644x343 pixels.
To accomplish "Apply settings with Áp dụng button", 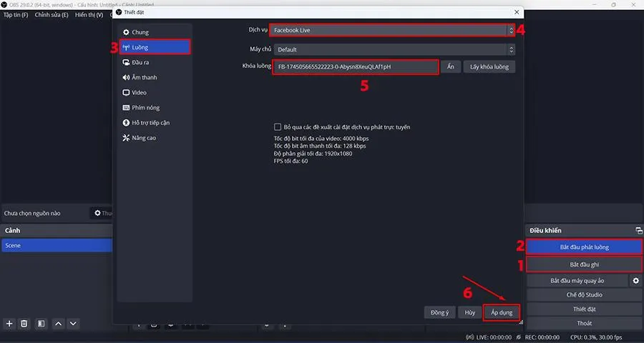I will pyautogui.click(x=502, y=313).
